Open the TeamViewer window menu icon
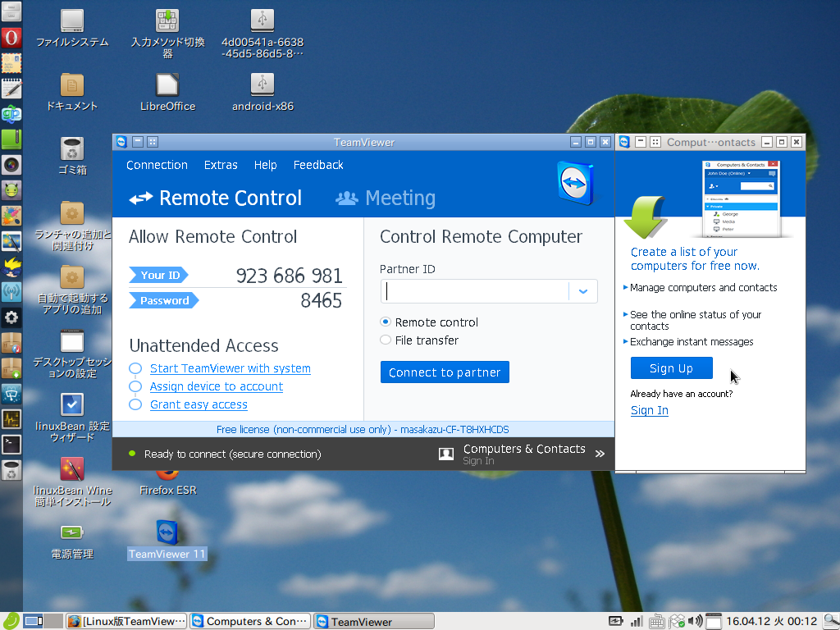Image resolution: width=840 pixels, height=630 pixels. [x=120, y=141]
